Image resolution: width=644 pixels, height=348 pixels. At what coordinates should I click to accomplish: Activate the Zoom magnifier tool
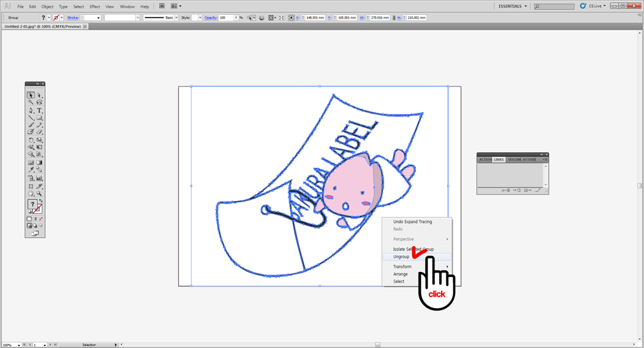point(39,193)
